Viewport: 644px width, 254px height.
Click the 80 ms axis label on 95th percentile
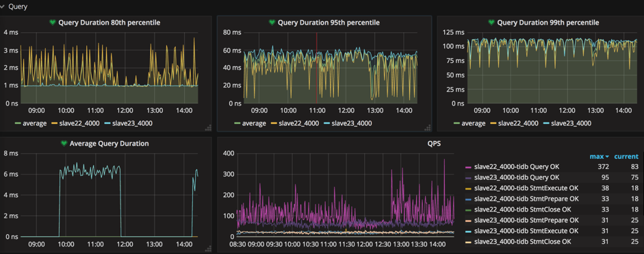click(x=232, y=32)
